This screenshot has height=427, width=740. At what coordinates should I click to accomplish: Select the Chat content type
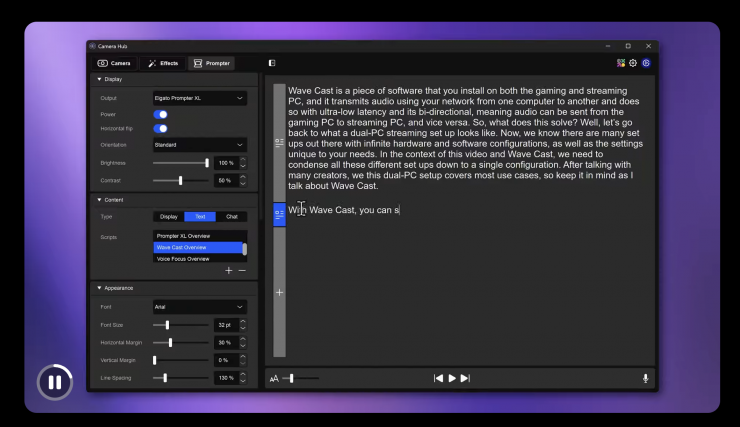click(x=231, y=216)
